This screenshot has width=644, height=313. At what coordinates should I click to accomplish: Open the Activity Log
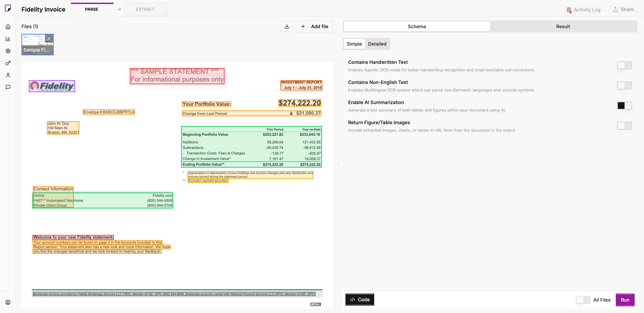[x=583, y=10]
